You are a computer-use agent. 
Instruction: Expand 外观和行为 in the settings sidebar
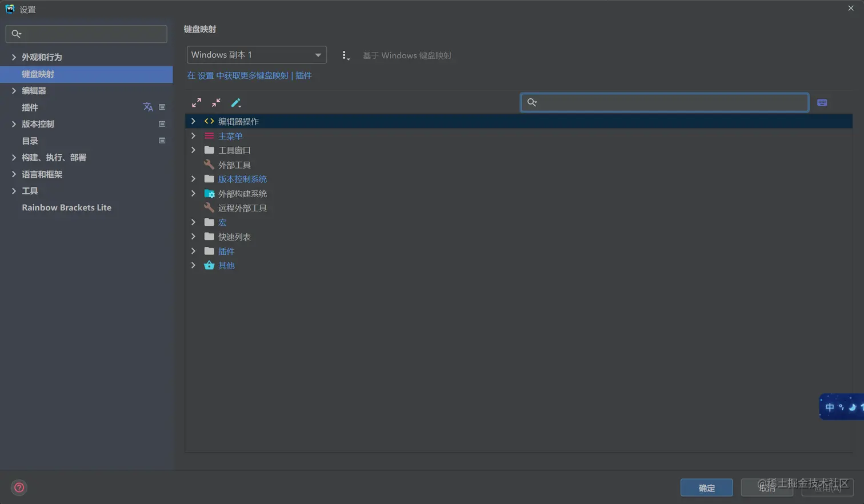(x=14, y=57)
